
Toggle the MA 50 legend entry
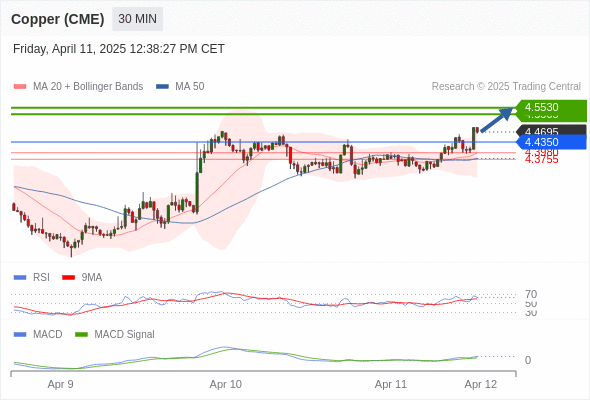click(x=180, y=87)
